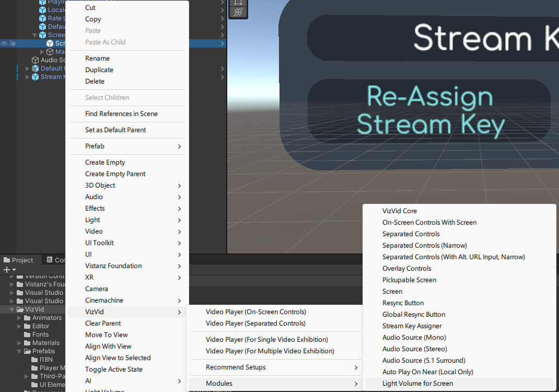Screen dimensions: 559x392
Task: Choose Duplicate from the context menu
Action: click(99, 70)
